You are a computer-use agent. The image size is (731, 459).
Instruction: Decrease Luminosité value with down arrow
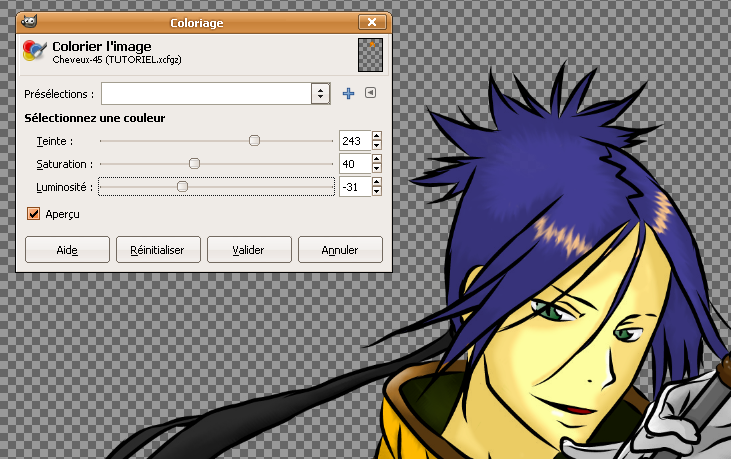pyautogui.click(x=377, y=192)
